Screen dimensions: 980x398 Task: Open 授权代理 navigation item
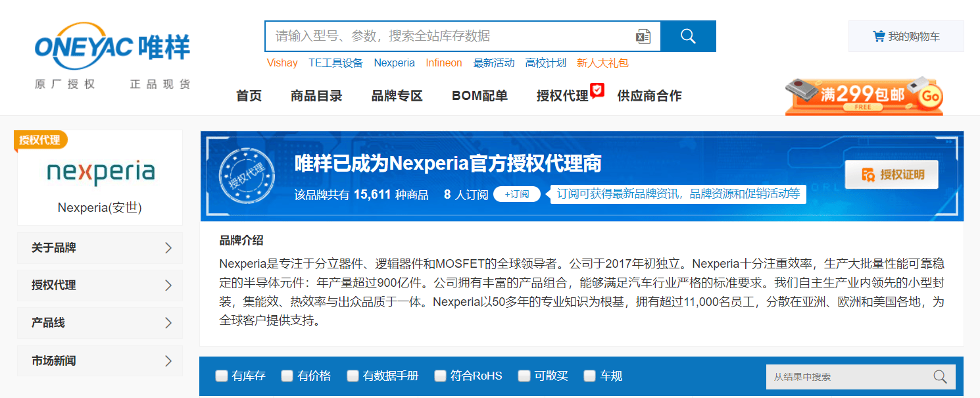point(562,96)
